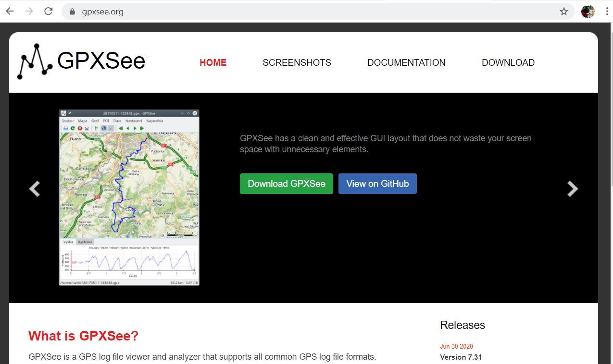Advance carousel with right arrow
Image resolution: width=613 pixels, height=364 pixels.
(x=573, y=189)
